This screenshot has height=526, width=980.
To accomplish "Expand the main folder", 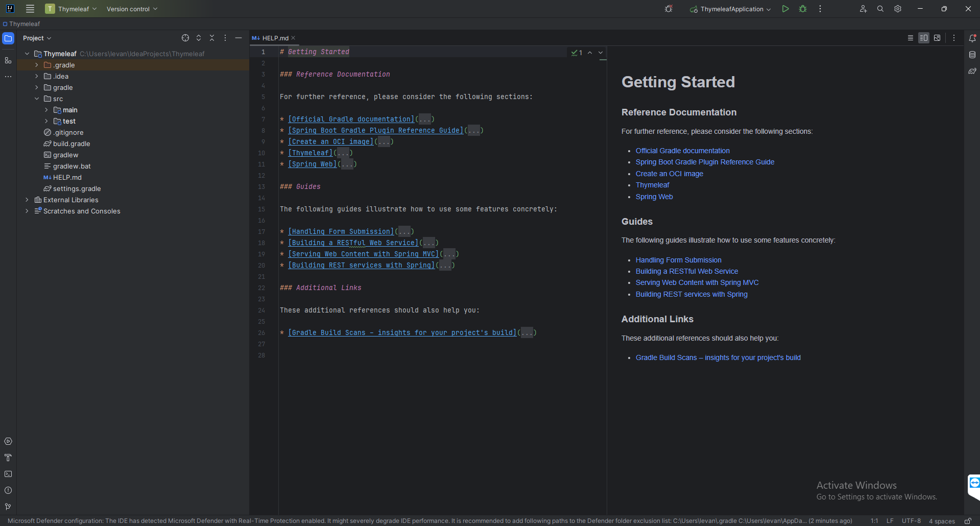I will [x=46, y=110].
